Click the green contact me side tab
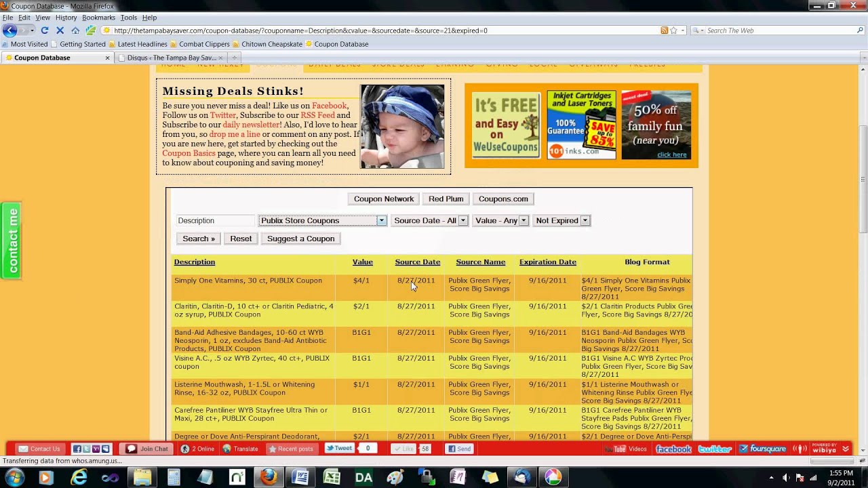 click(11, 241)
